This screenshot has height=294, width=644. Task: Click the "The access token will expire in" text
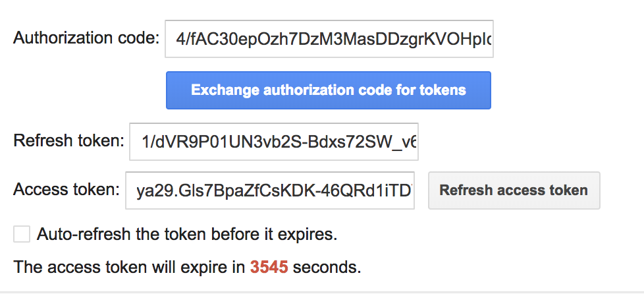[x=129, y=267]
